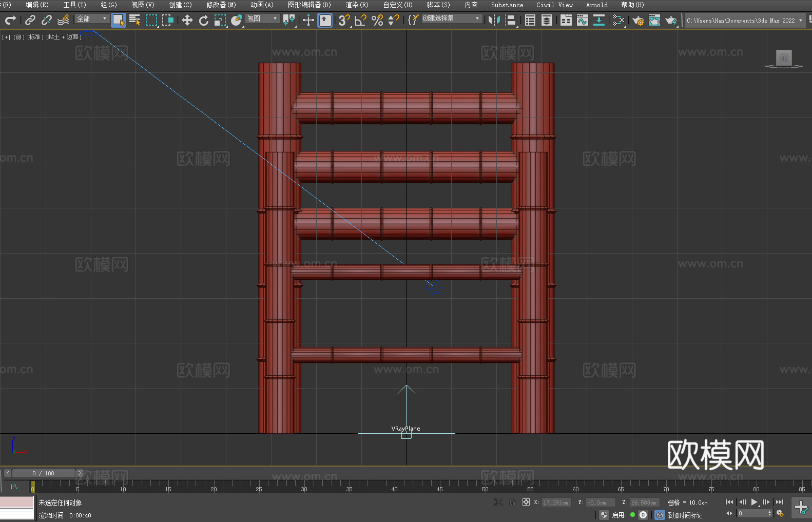
Task: Open the Select by Name list
Action: click(135, 20)
